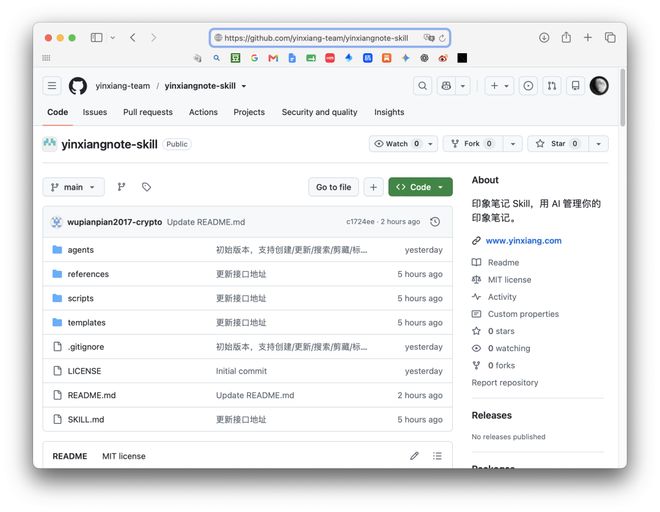Open the user avatar menu

599,86
